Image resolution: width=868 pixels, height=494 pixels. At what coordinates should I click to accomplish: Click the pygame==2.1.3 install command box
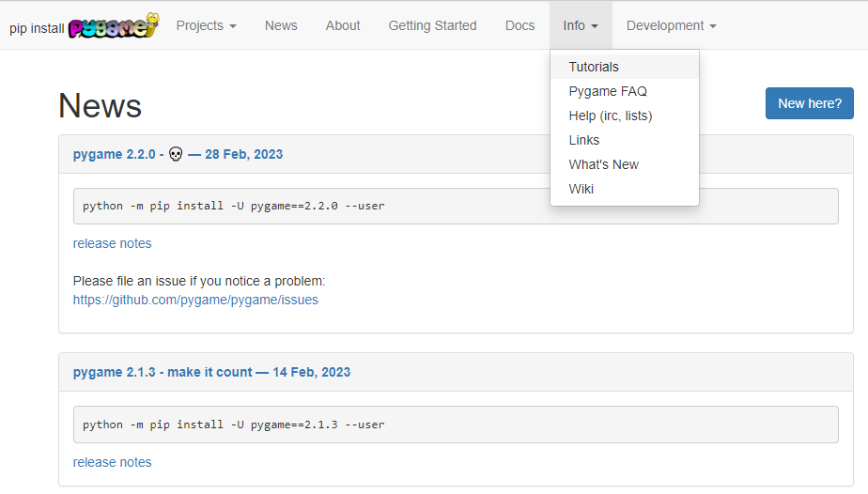pos(456,425)
